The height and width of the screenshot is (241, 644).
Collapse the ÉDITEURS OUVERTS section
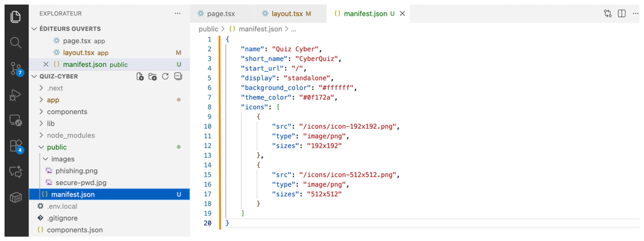(x=35, y=29)
